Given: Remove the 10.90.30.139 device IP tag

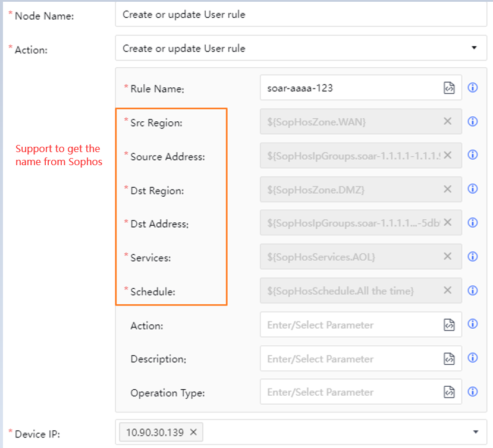Looking at the screenshot, I should pyautogui.click(x=193, y=433).
